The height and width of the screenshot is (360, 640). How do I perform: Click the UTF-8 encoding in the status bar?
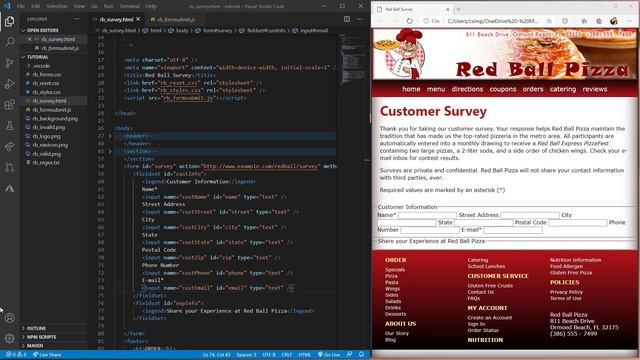(269, 355)
